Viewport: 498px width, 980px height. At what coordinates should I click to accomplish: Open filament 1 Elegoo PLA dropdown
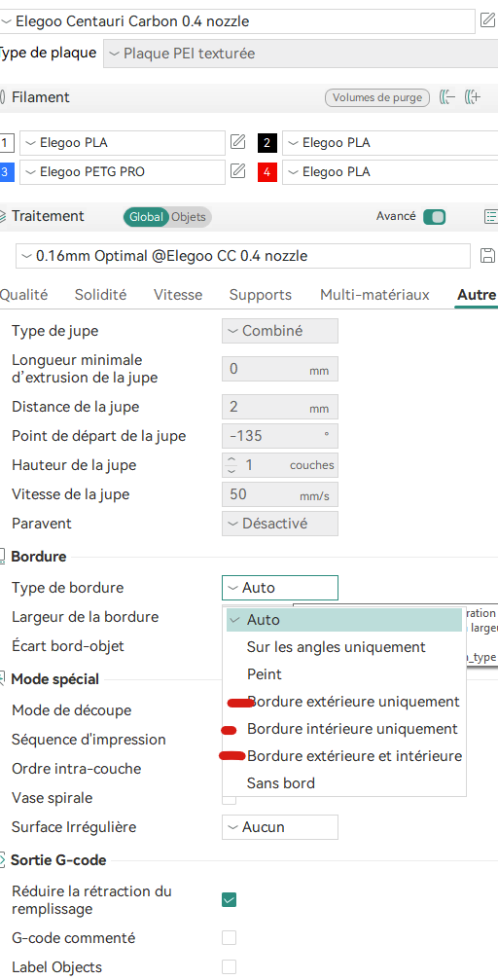pos(123,143)
